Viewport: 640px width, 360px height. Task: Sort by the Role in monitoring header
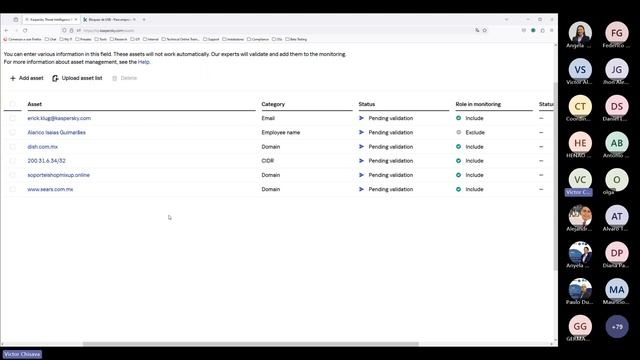tap(478, 104)
